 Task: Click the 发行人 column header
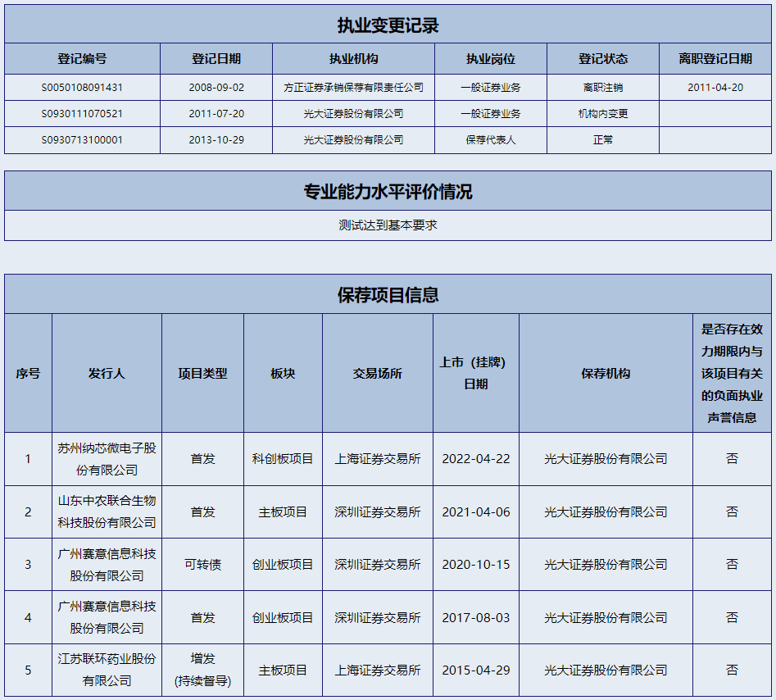click(x=107, y=373)
